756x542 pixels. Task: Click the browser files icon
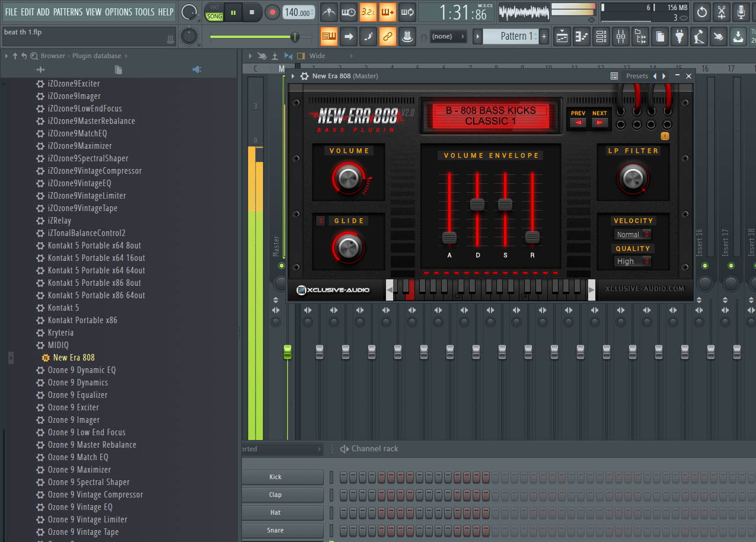point(119,70)
